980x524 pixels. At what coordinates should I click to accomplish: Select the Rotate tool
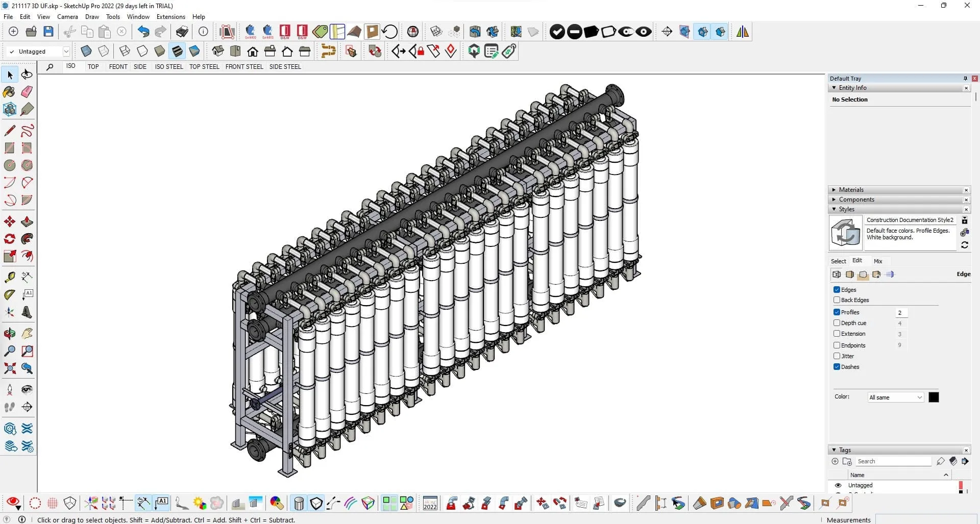(x=10, y=239)
